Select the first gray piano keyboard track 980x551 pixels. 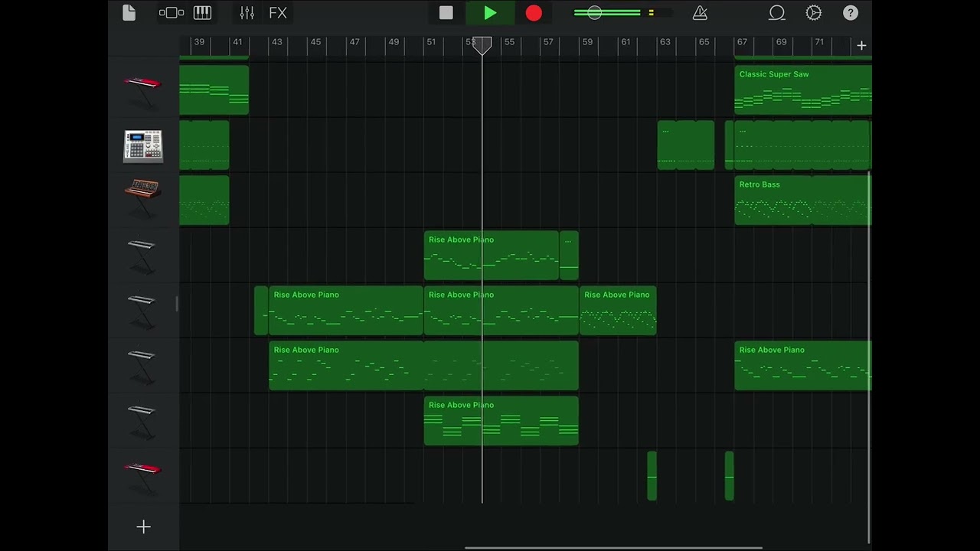point(142,256)
